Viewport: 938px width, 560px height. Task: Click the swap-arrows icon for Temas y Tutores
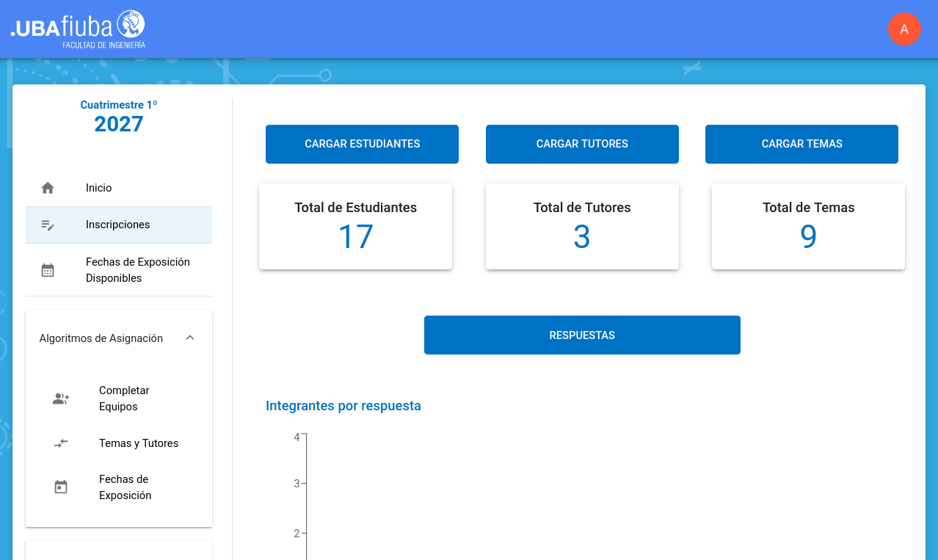tap(61, 443)
